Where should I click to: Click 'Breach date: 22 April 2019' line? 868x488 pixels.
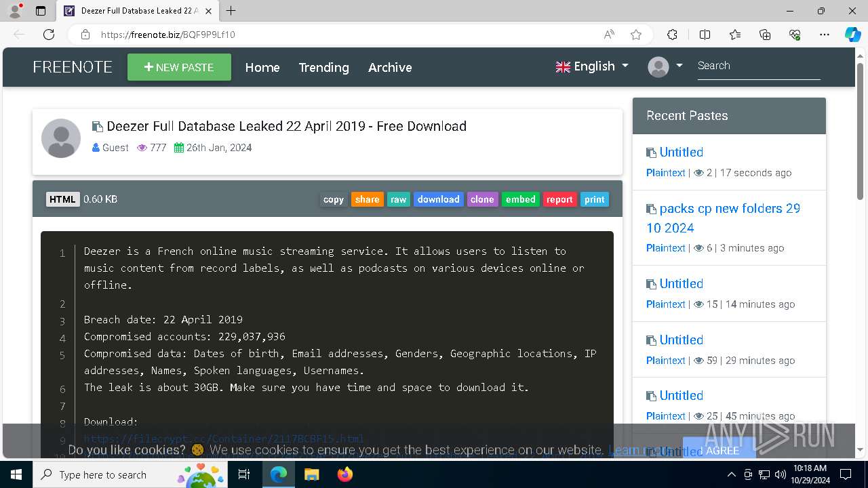(163, 319)
